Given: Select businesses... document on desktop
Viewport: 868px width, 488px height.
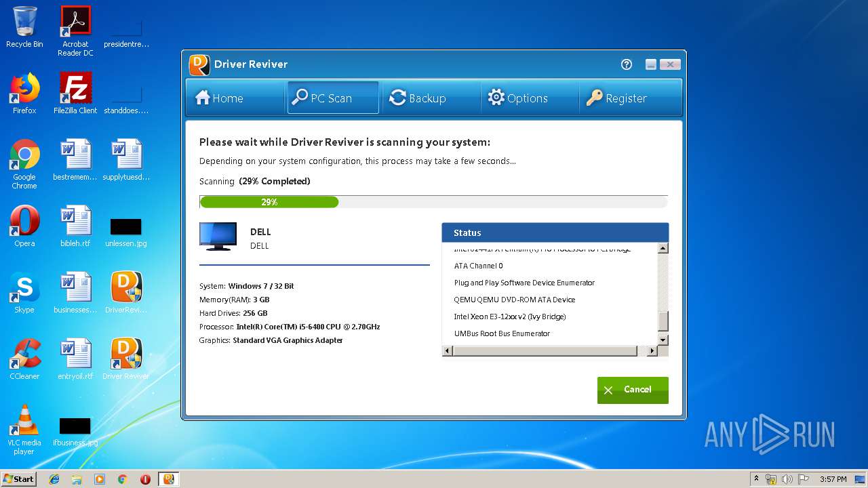Looking at the screenshot, I should coord(75,293).
